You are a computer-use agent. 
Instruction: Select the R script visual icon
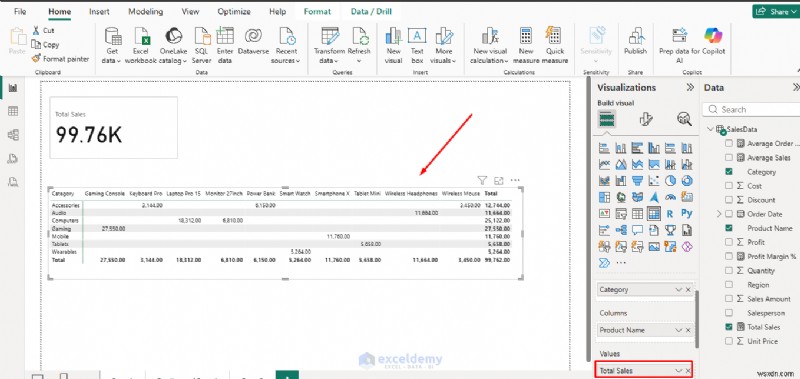pyautogui.click(x=670, y=213)
